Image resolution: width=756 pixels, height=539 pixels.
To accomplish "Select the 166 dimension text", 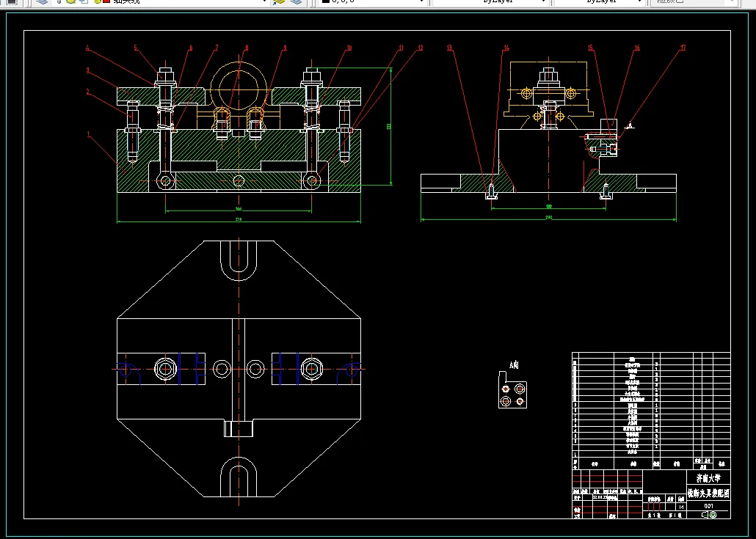I will pyautogui.click(x=239, y=209).
